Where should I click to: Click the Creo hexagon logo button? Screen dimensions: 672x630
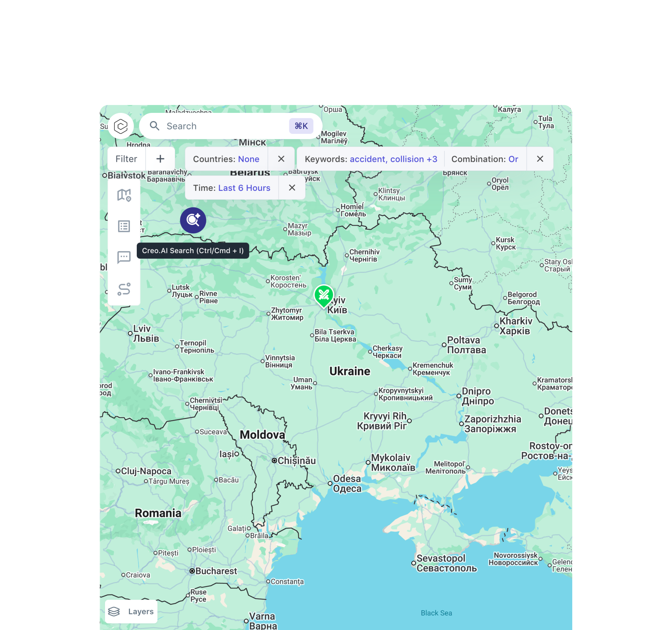click(121, 127)
